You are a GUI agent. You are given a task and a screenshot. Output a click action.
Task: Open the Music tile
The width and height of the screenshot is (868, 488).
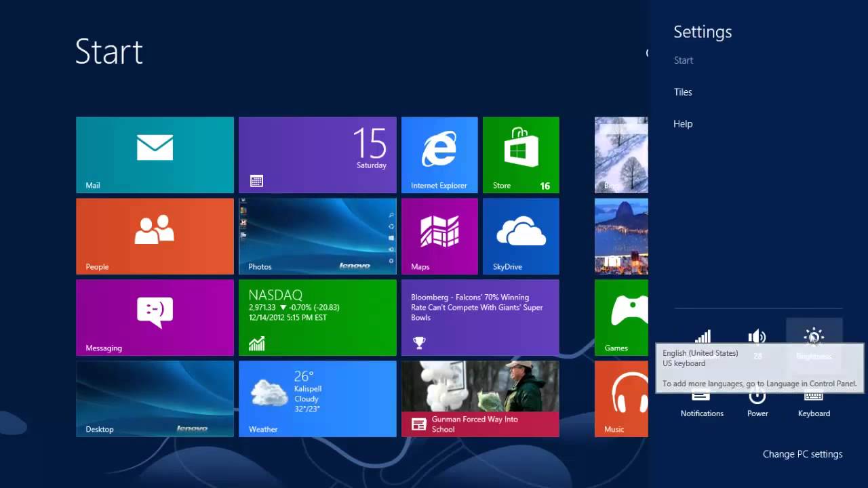click(x=621, y=399)
